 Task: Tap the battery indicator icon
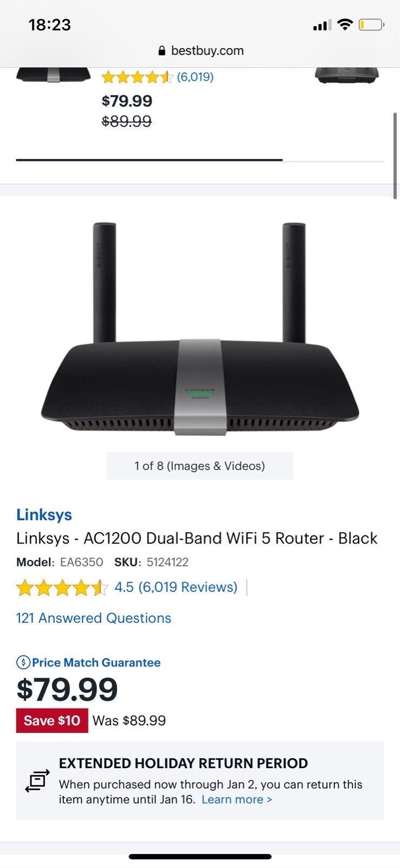[x=371, y=24]
